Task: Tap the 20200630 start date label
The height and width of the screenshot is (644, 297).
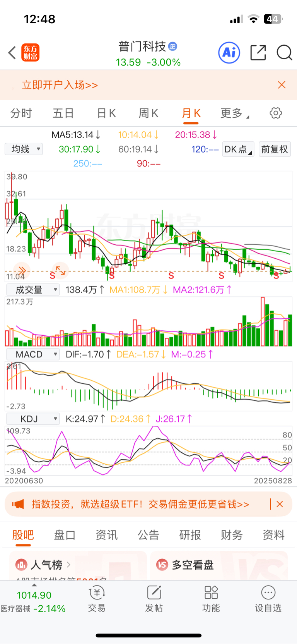Action: (24, 481)
